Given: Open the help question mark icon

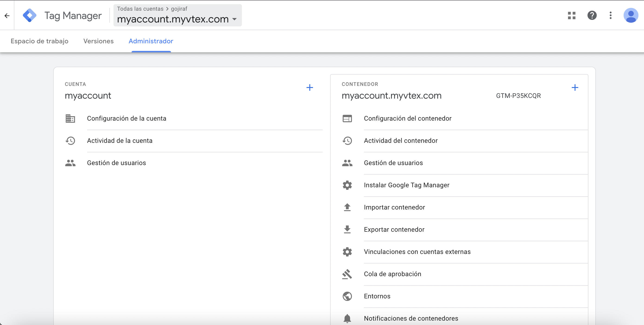Looking at the screenshot, I should tap(592, 16).
